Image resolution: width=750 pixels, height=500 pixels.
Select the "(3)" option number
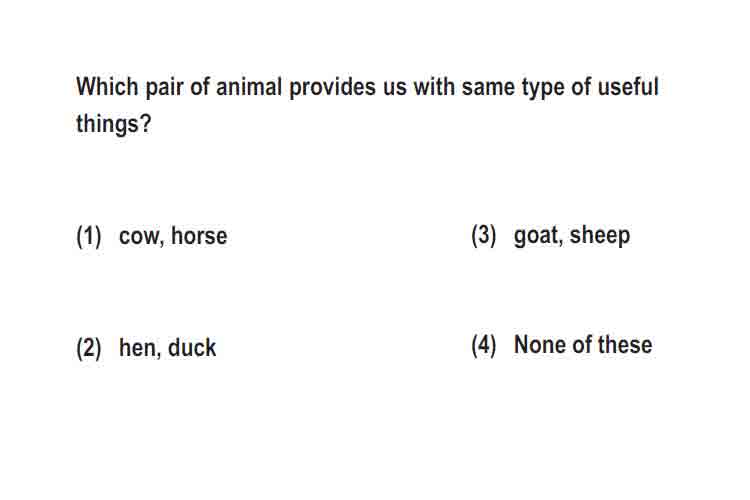click(484, 235)
